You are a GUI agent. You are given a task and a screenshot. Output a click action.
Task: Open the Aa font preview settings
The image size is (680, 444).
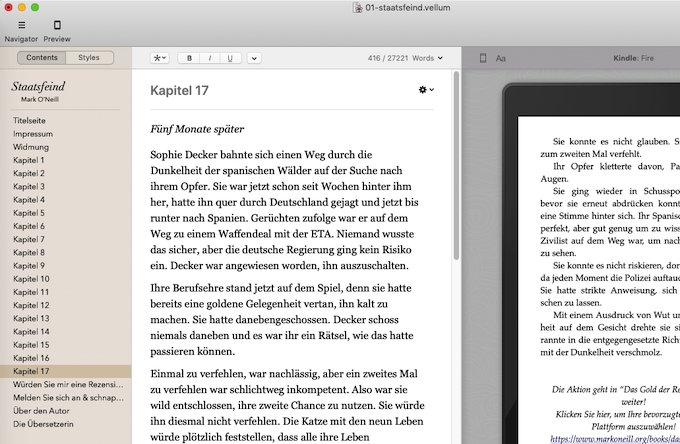pos(500,58)
